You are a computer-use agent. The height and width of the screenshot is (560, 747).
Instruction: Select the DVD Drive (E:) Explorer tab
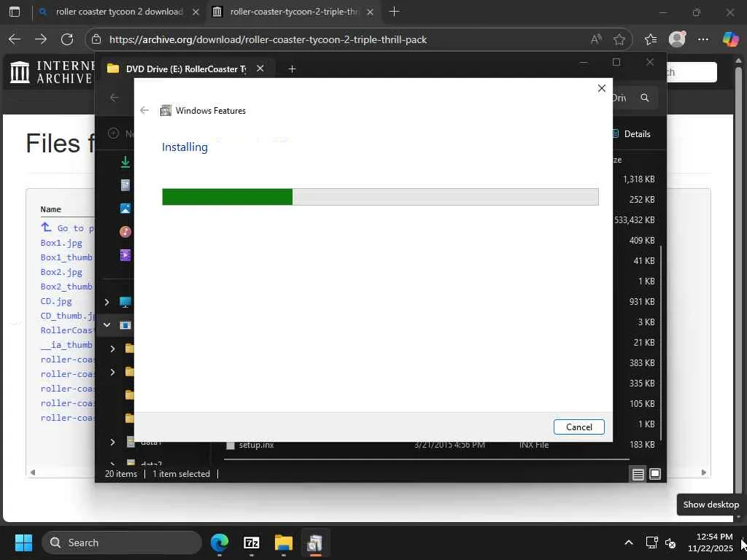[x=185, y=69]
